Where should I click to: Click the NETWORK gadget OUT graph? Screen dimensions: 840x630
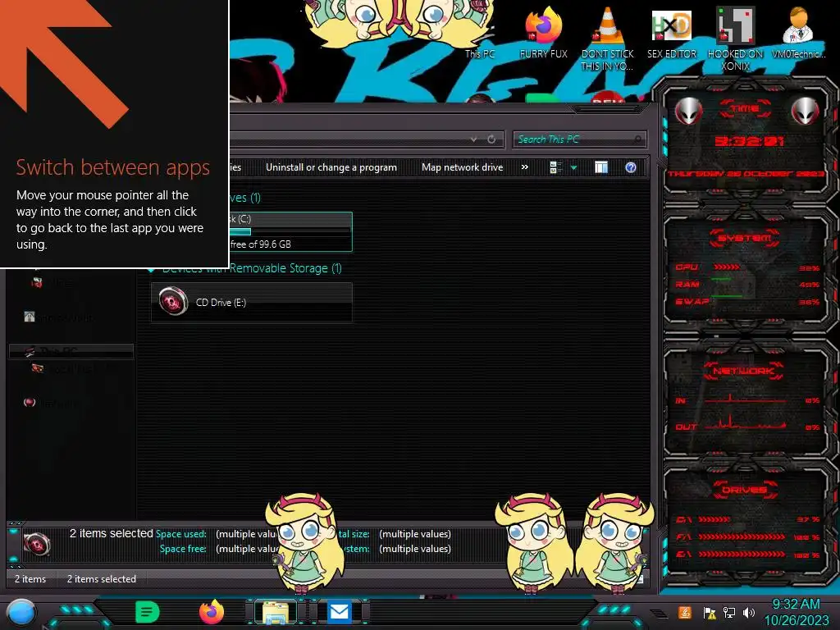coord(746,424)
